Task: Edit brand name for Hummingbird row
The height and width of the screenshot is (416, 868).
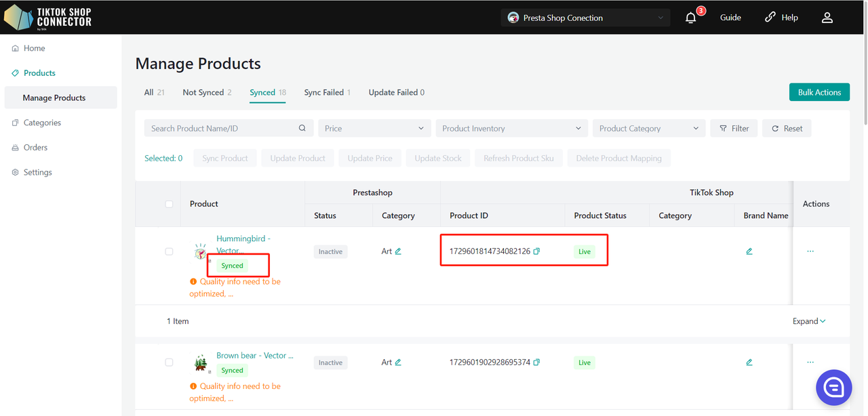Action: (749, 251)
